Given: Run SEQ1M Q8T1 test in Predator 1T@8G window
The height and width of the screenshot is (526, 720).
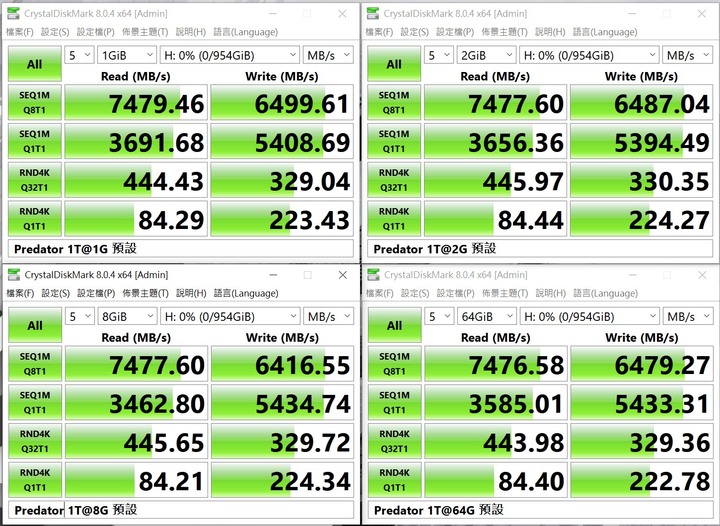Looking at the screenshot, I should coord(35,364).
